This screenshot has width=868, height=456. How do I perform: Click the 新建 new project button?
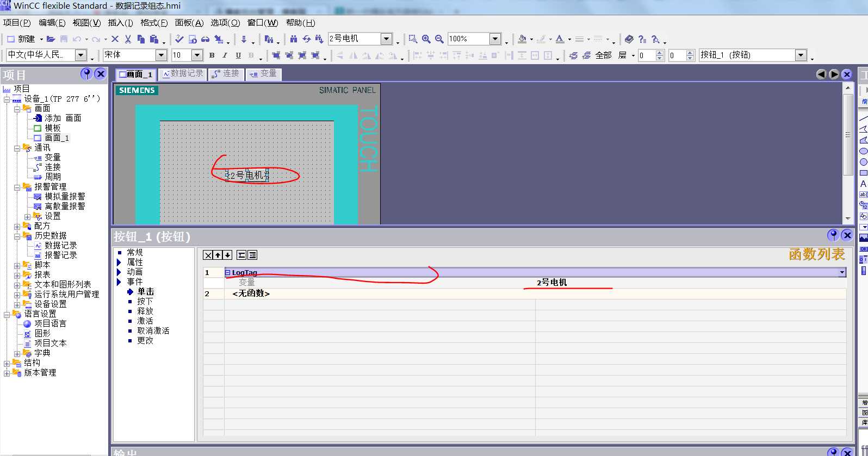(21, 39)
